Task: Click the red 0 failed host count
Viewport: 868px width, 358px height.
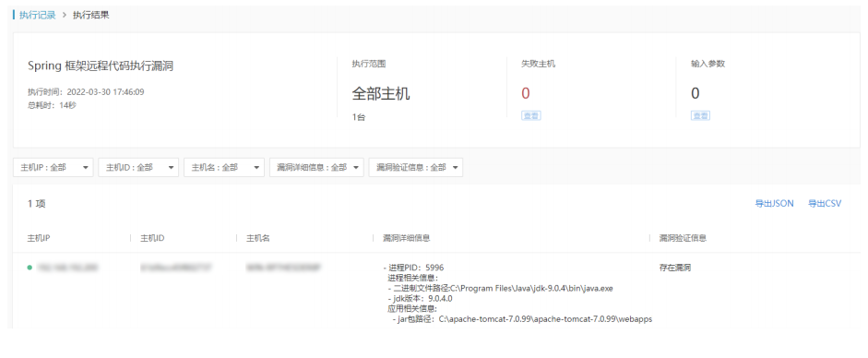Action: click(526, 93)
